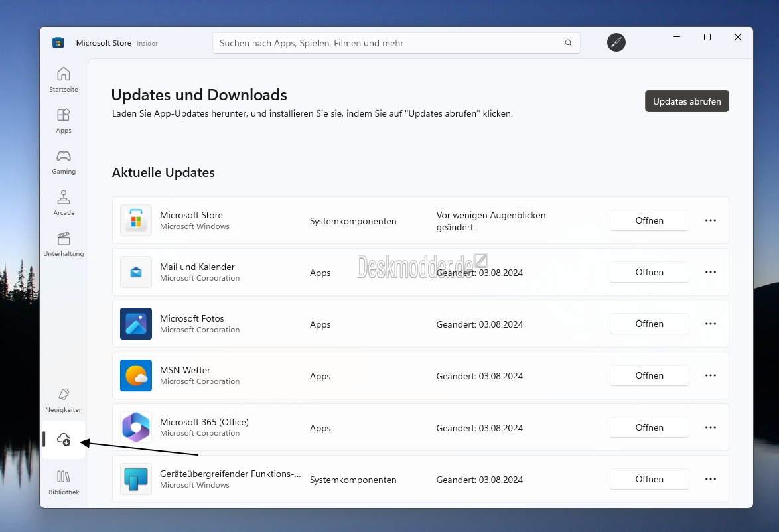Click the search magnifier icon
Image resolution: width=779 pixels, height=532 pixels.
pos(569,43)
